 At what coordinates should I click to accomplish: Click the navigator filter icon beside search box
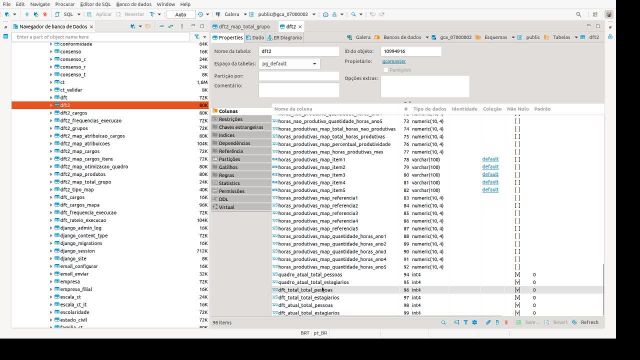tap(197, 37)
